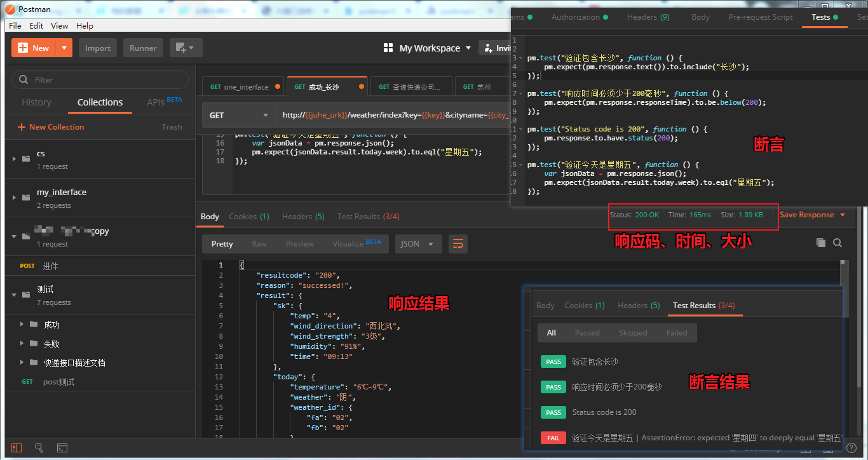Viewport: 868px width, 460px height.
Task: Open the JSON format dropdown
Action: tap(418, 244)
